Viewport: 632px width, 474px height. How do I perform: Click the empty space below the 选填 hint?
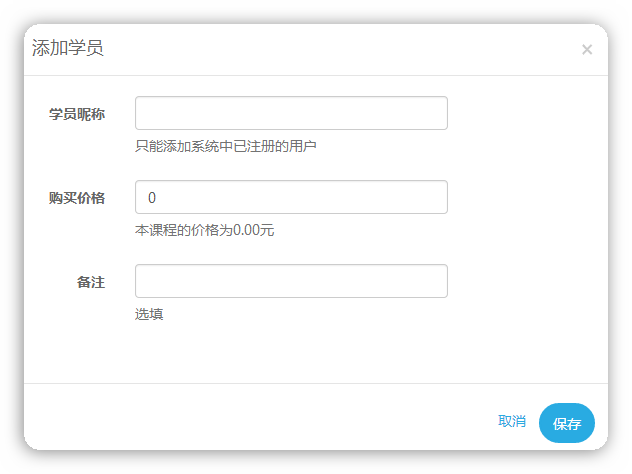click(x=314, y=353)
